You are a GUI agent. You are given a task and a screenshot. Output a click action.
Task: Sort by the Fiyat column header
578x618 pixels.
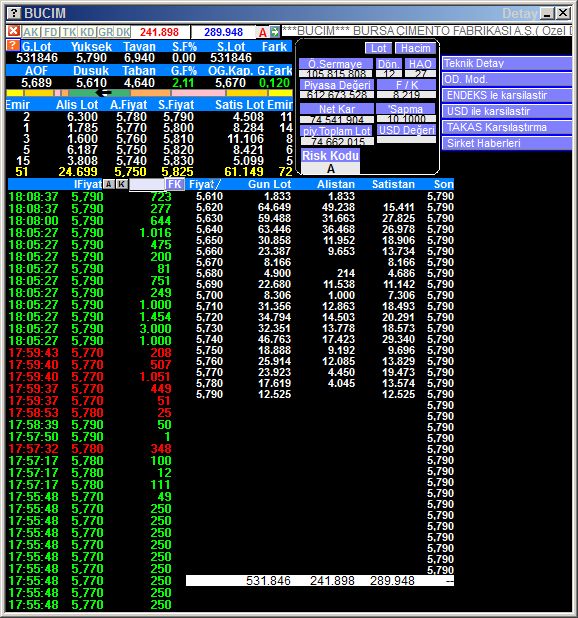click(x=204, y=184)
